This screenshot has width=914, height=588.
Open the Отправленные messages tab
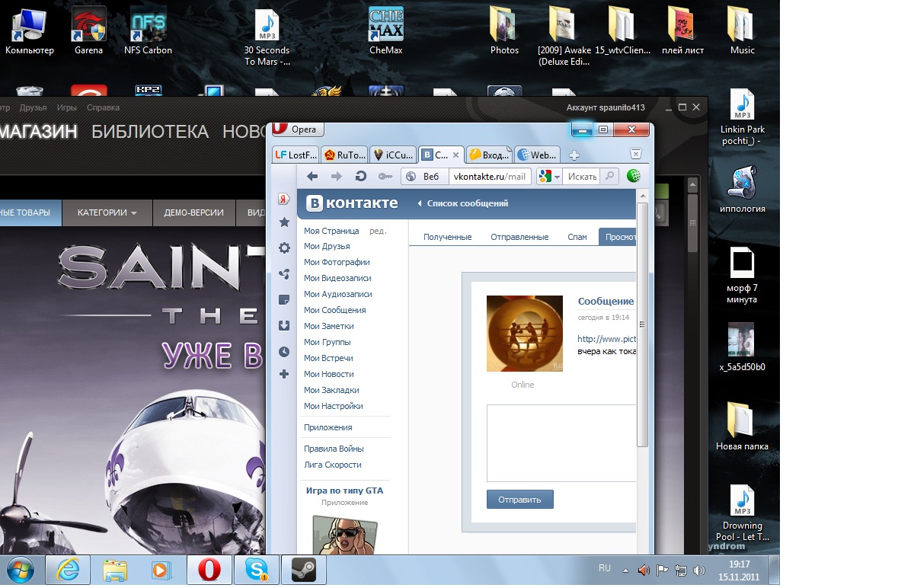tap(519, 237)
